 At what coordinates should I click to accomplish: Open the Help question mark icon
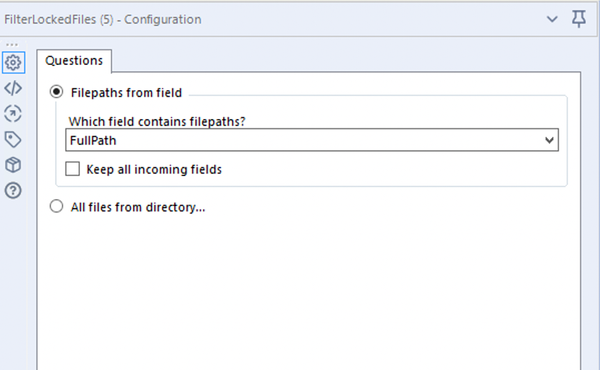(x=13, y=190)
